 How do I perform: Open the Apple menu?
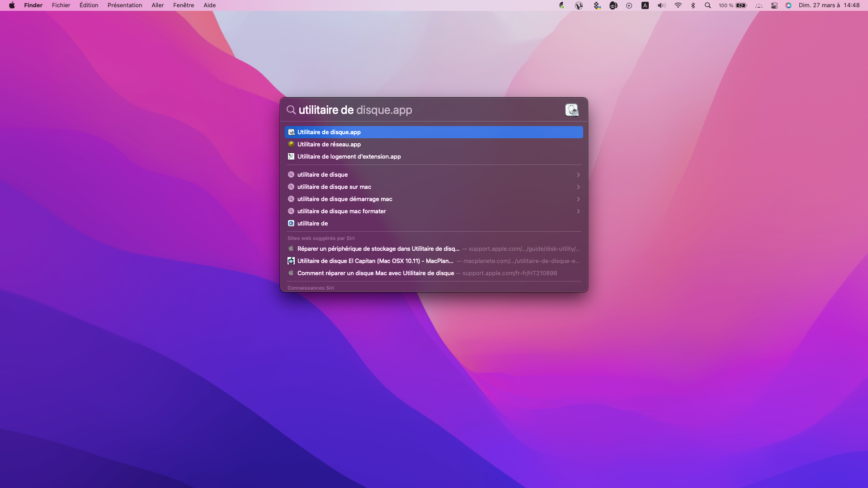point(12,5)
